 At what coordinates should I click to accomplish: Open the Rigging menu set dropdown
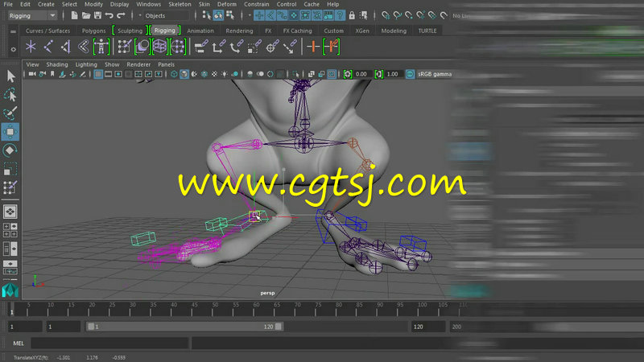[32, 15]
